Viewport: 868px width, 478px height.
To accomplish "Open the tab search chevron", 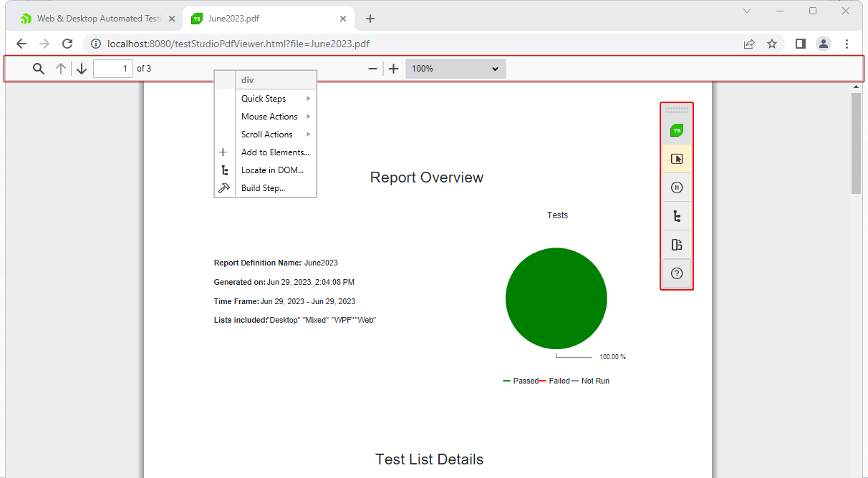I will (747, 11).
